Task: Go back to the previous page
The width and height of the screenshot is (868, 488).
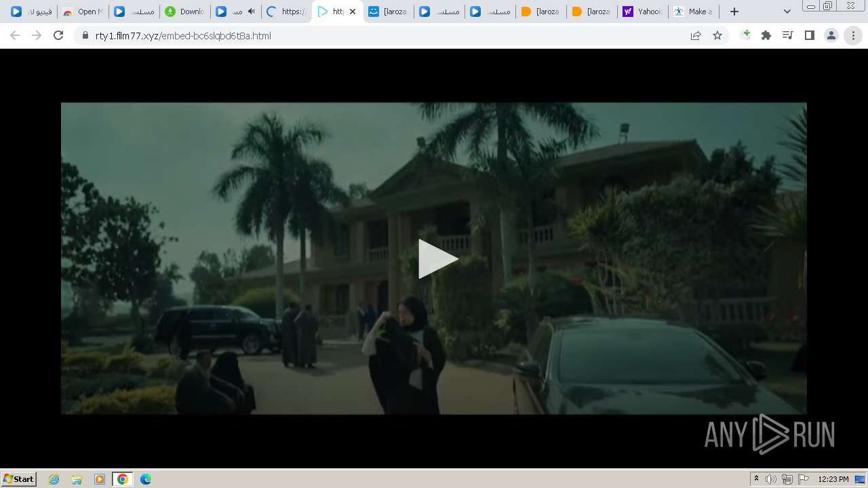Action: [x=15, y=35]
